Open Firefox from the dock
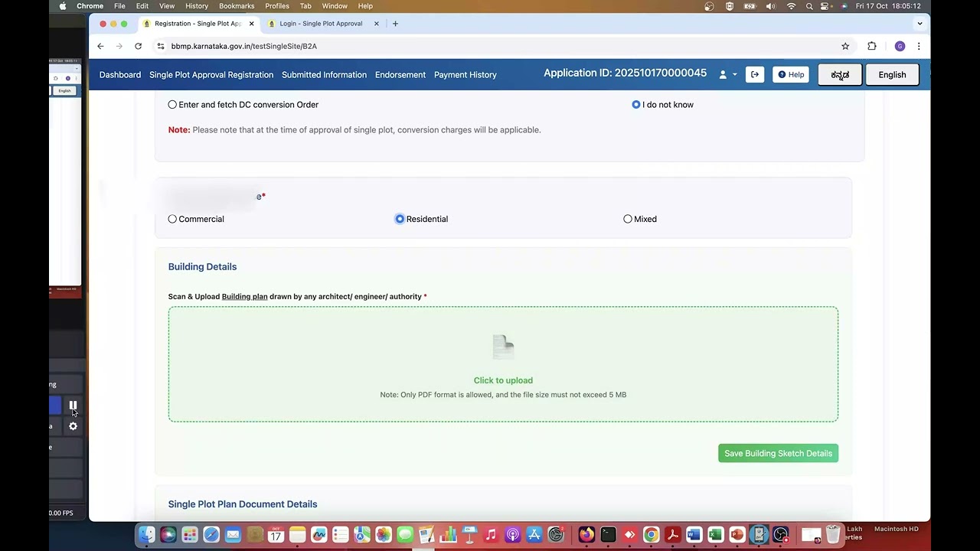 [586, 535]
